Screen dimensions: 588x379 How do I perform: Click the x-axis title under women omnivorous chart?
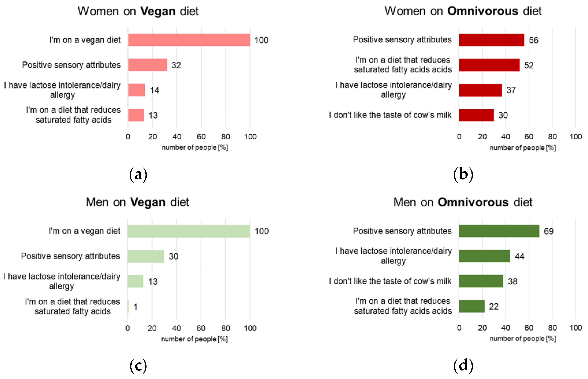coord(522,148)
